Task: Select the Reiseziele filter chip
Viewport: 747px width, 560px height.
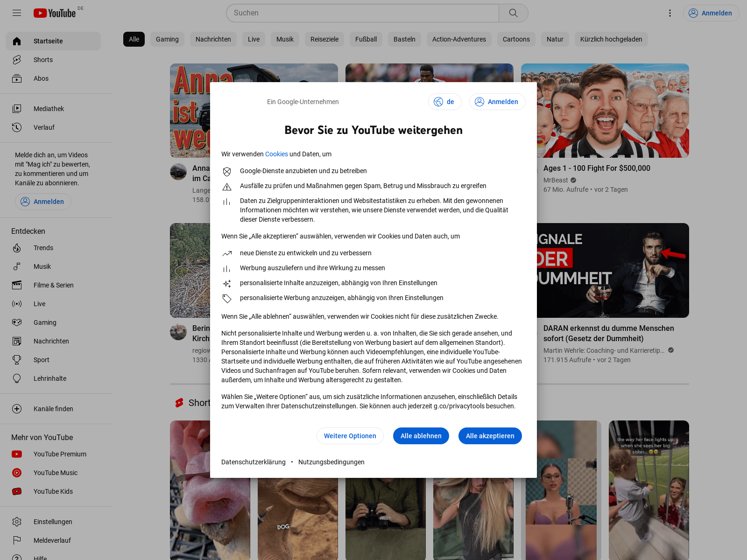Action: [x=324, y=39]
